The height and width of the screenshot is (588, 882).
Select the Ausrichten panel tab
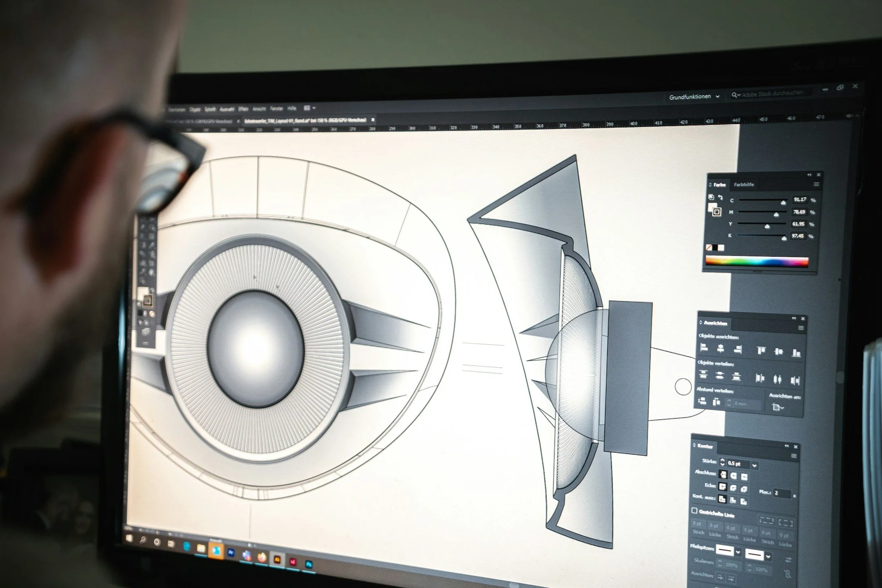pos(715,323)
